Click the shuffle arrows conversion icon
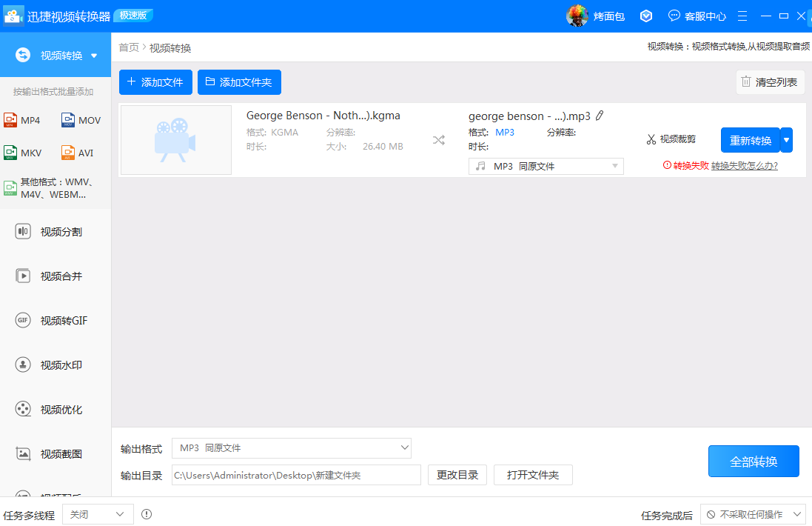Screen dimensions: 812x526 pos(439,140)
